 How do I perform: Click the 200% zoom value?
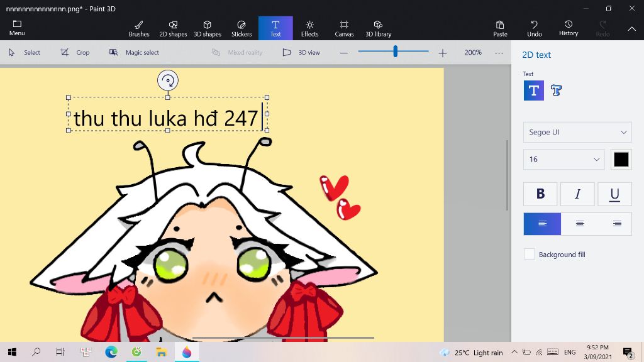473,53
